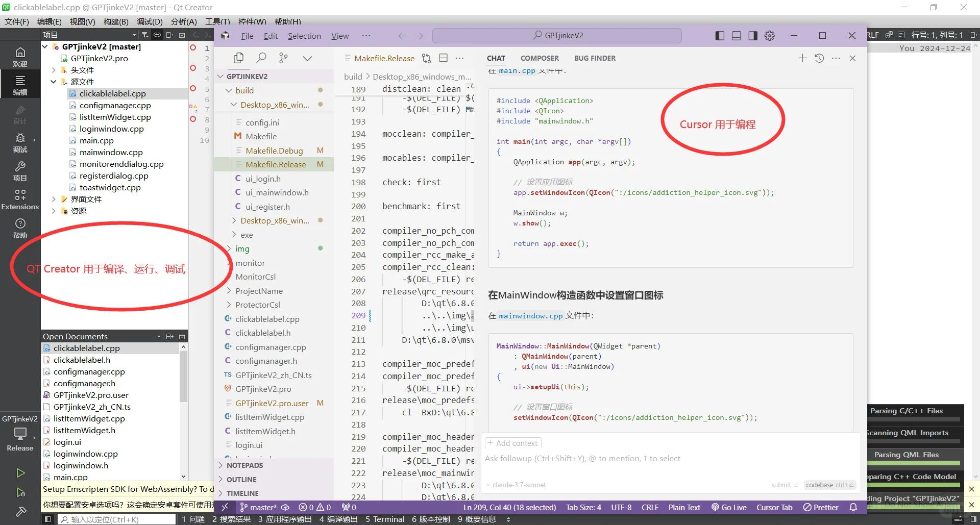Open Qt Creator Debug mode icon
The height and width of the screenshot is (525, 980).
[x=20, y=142]
